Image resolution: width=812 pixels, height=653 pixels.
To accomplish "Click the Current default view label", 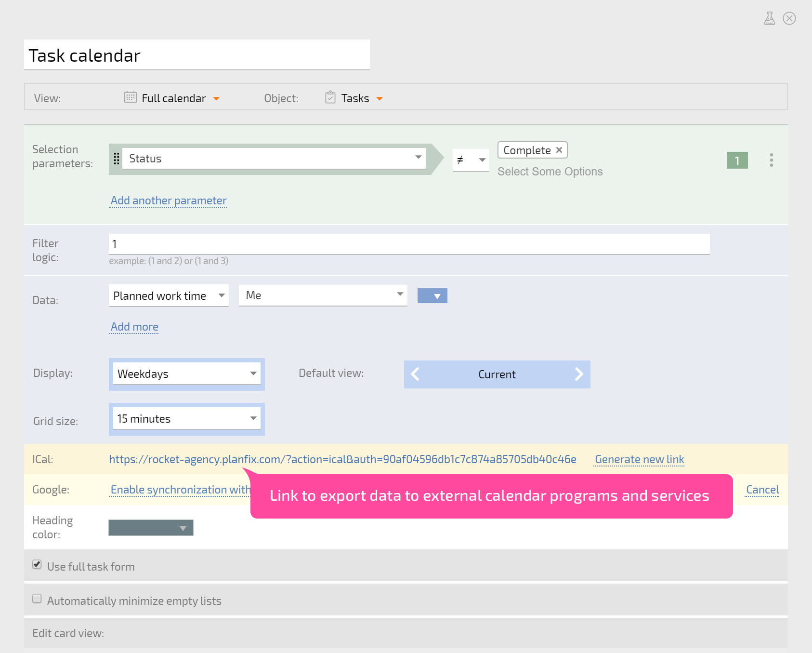I will pos(497,374).
